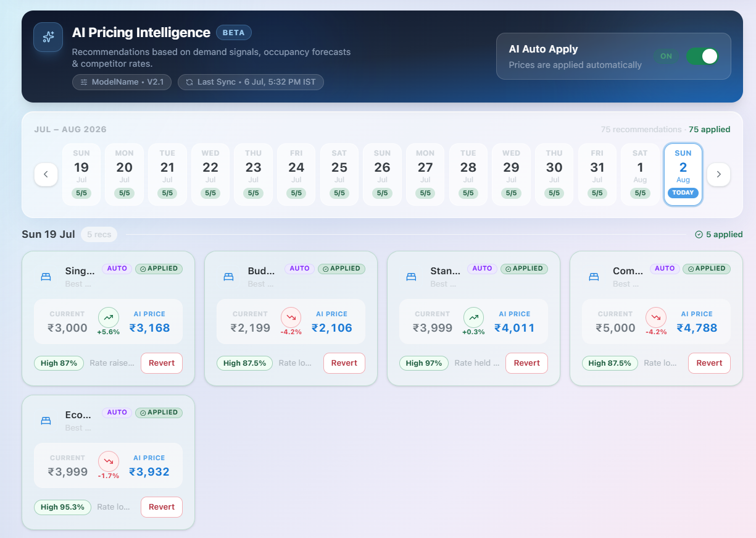Screen dimensions: 756x538
Task: Select Tue 28 Jul date tab
Action: (x=468, y=175)
